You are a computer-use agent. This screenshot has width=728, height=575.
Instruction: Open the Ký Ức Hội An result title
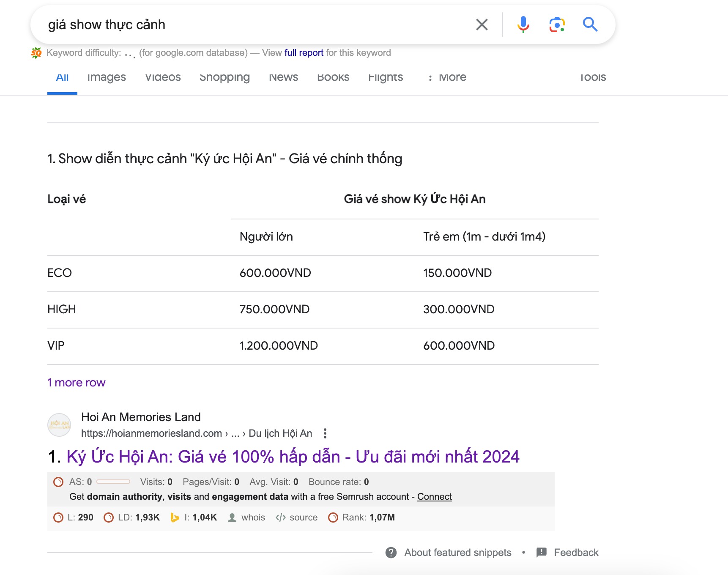click(293, 457)
